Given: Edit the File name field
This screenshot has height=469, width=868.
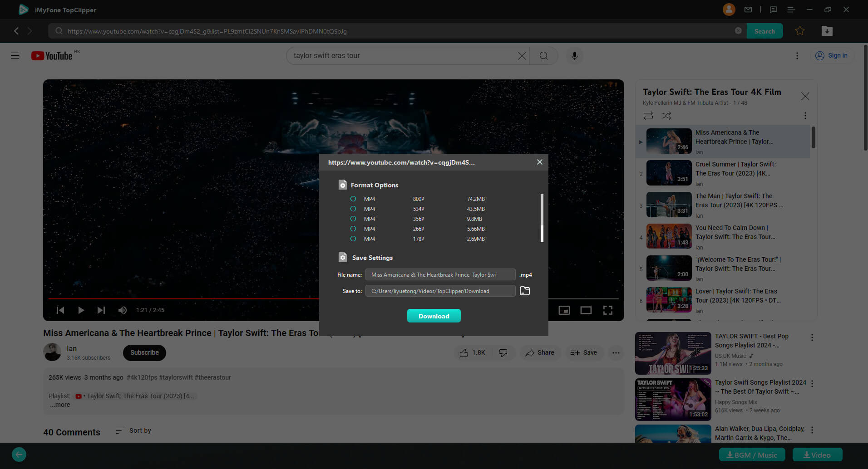Looking at the screenshot, I should 440,275.
